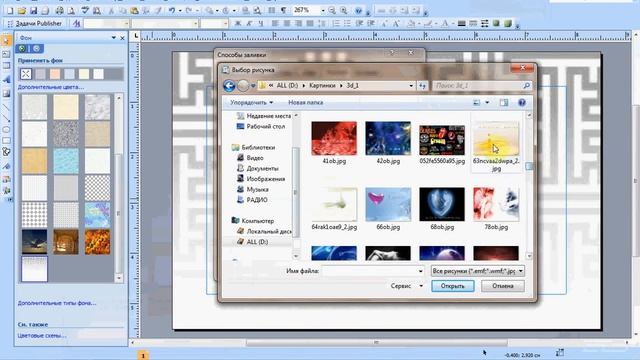Click the Отмена button
The image size is (640, 360).
coord(502,286)
